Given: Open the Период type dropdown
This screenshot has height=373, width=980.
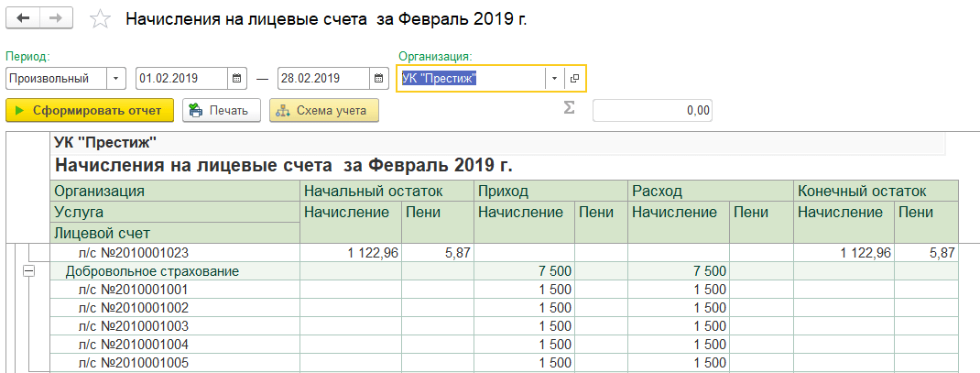Looking at the screenshot, I should (116, 79).
